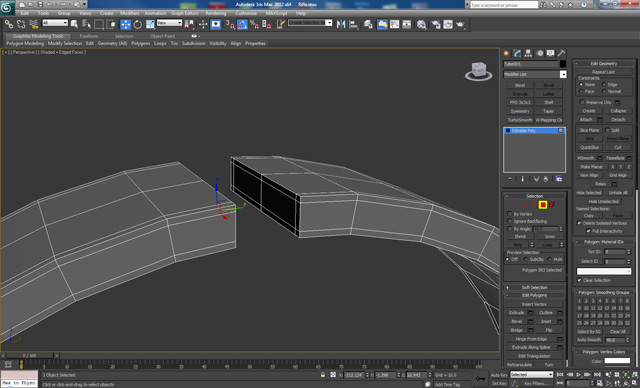
Task: Click the ViewCube in the viewport
Action: coord(478,71)
